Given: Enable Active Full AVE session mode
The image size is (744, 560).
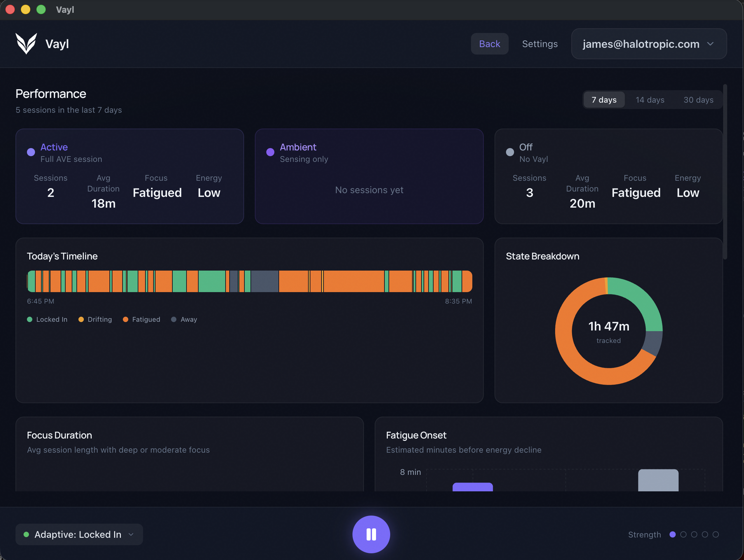Looking at the screenshot, I should 130,176.
